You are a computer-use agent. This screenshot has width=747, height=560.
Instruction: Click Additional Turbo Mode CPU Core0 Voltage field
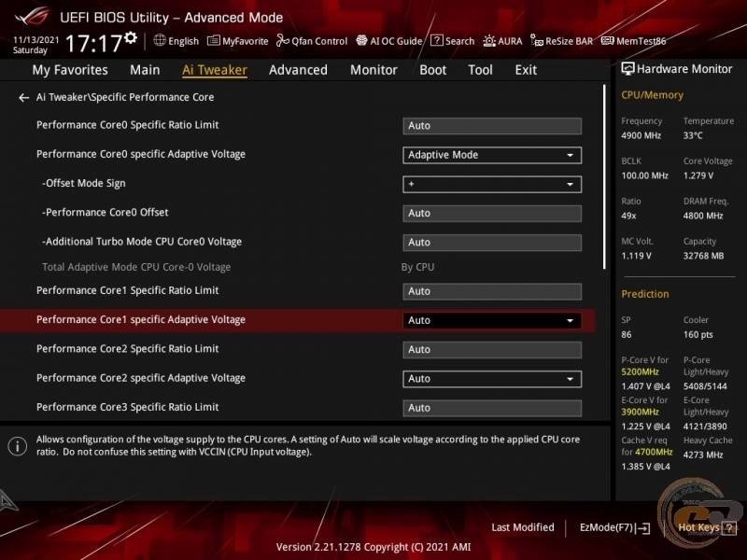[492, 243]
